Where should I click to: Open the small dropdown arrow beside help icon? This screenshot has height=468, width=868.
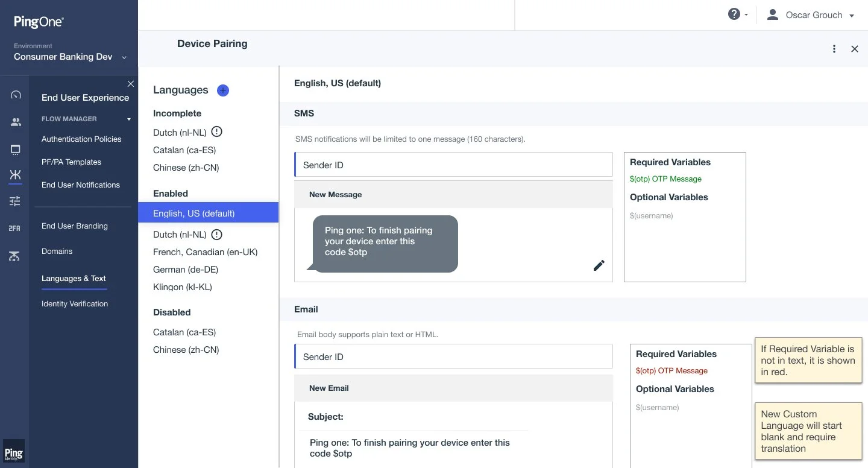(746, 14)
